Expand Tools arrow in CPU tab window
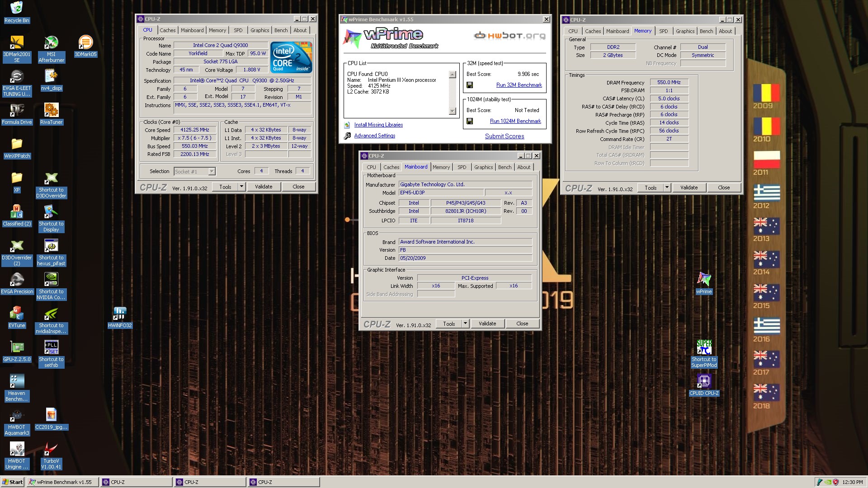The image size is (868, 488). tap(241, 187)
